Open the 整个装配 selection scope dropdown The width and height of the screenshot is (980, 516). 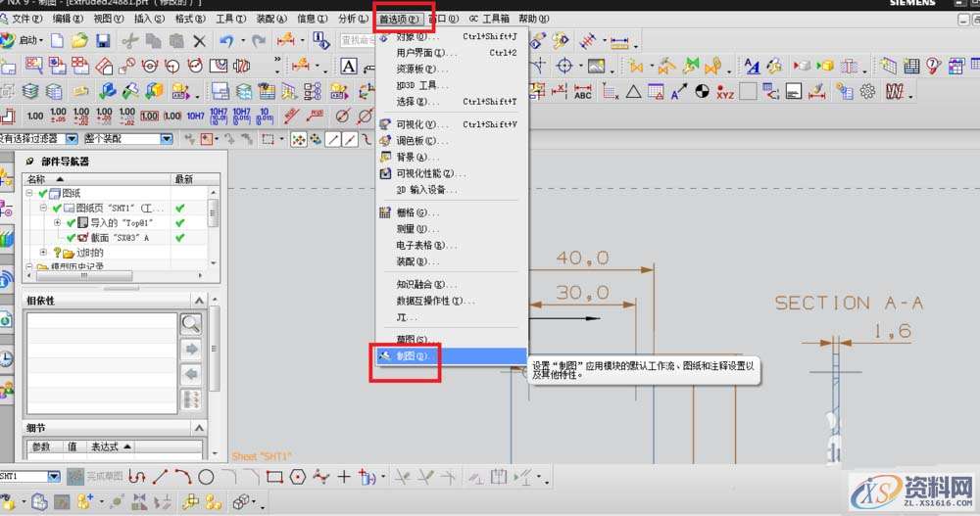pos(167,139)
